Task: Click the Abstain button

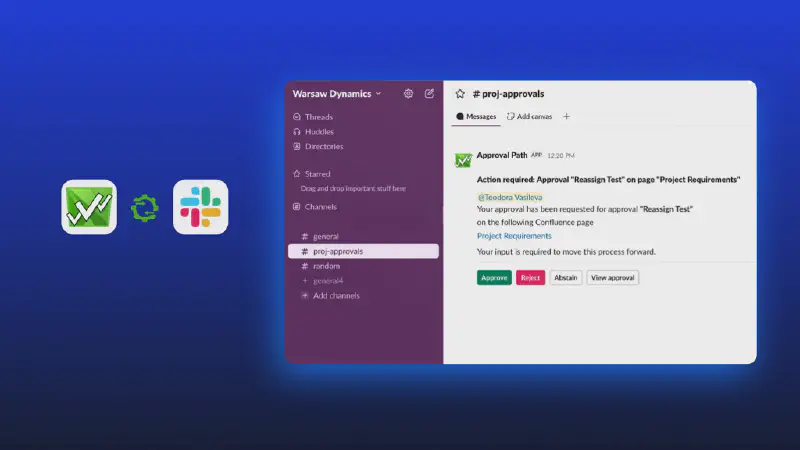Action: point(565,278)
